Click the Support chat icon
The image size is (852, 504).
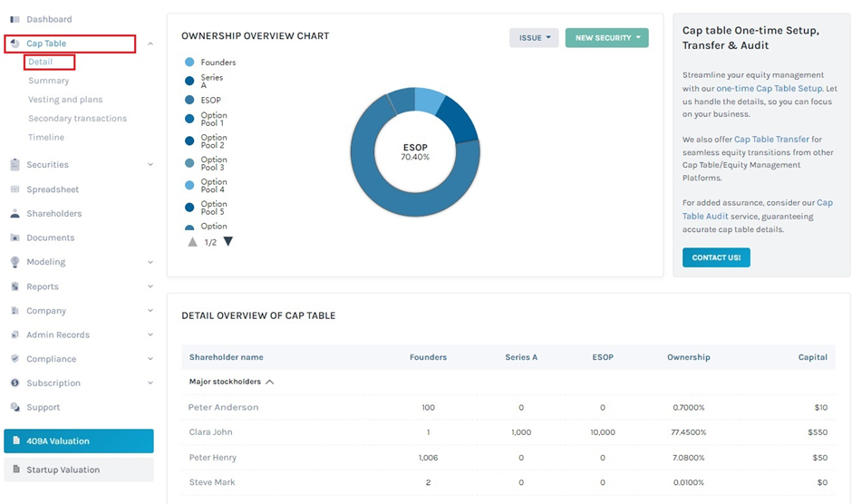(x=15, y=407)
